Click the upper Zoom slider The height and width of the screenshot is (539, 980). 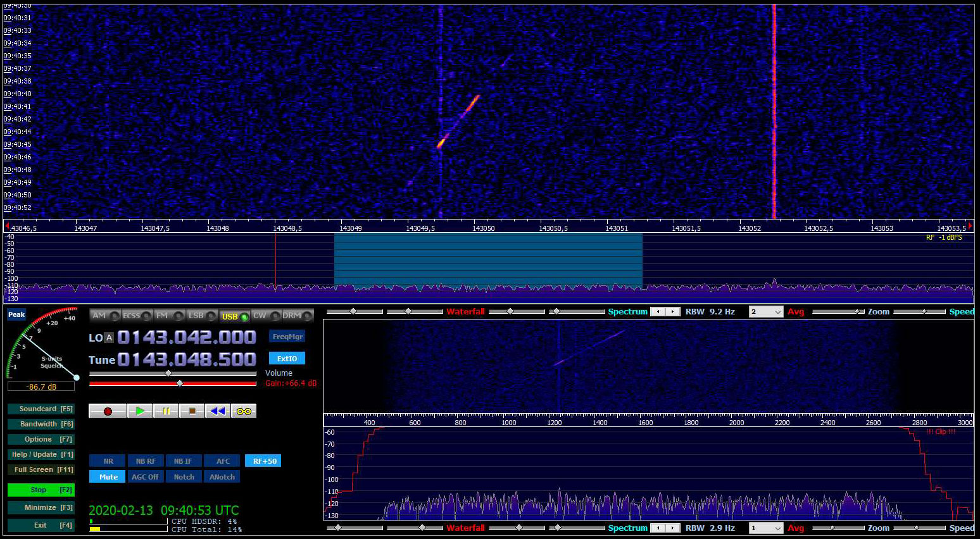pyautogui.click(x=838, y=312)
